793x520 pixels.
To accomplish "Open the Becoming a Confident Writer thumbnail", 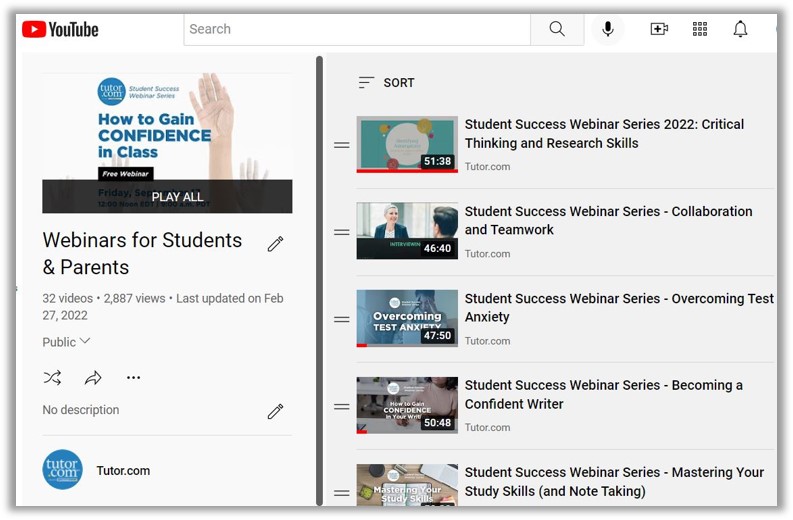I will point(407,405).
